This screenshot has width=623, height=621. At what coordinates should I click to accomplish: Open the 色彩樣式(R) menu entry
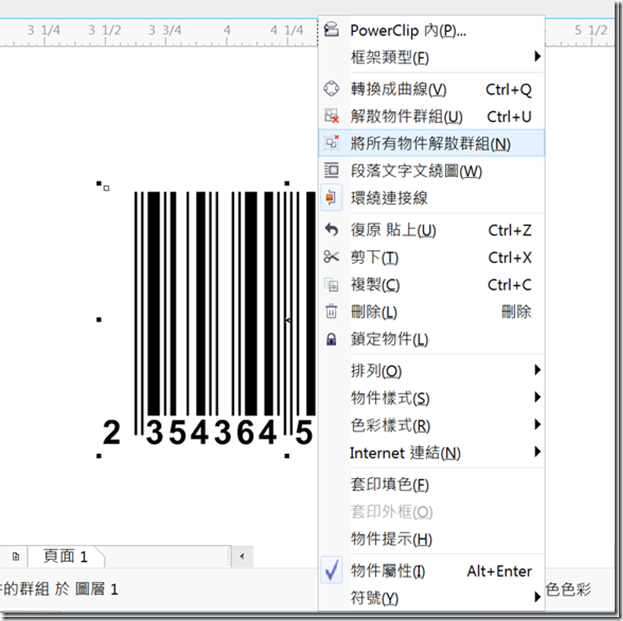pyautogui.click(x=431, y=426)
